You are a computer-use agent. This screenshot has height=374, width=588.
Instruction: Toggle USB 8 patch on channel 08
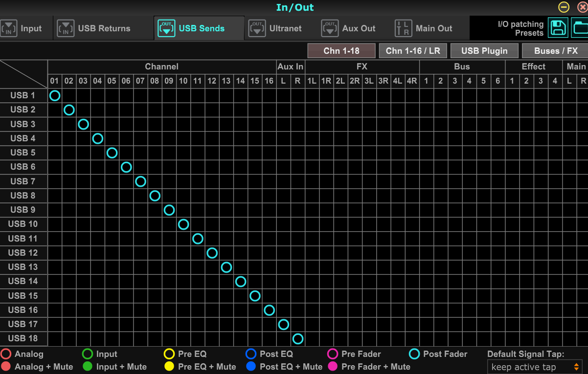[x=155, y=196]
